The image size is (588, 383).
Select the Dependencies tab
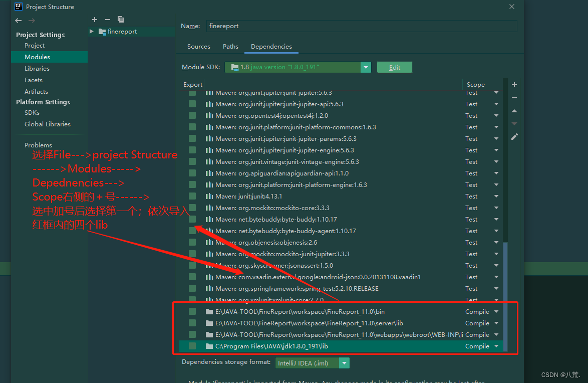coord(271,47)
